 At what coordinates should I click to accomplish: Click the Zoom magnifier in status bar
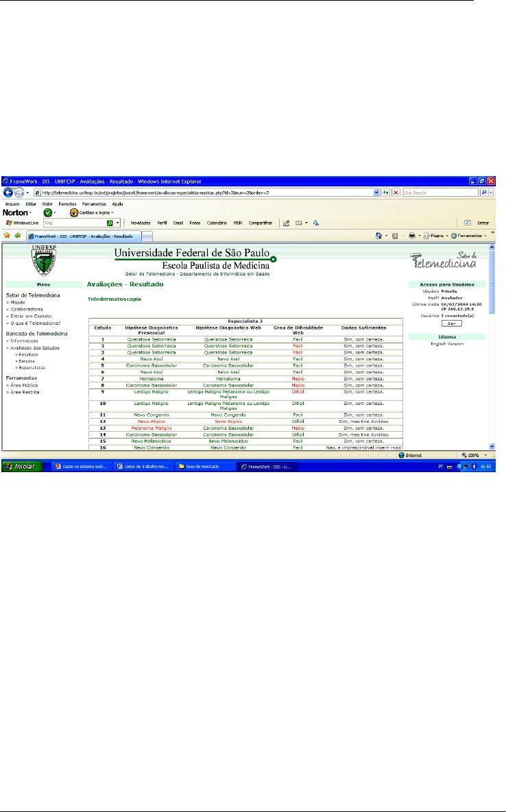[x=465, y=455]
